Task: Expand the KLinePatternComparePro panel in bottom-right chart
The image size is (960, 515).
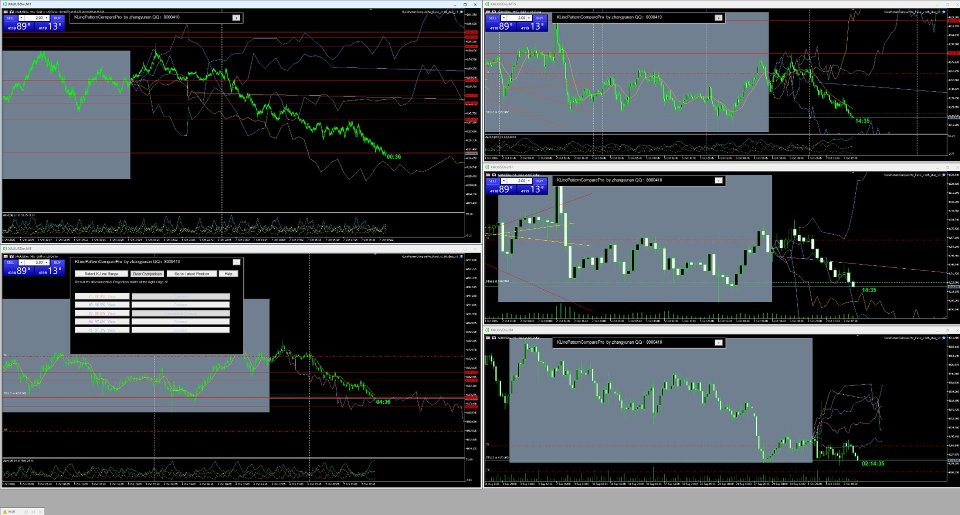Action: click(719, 342)
